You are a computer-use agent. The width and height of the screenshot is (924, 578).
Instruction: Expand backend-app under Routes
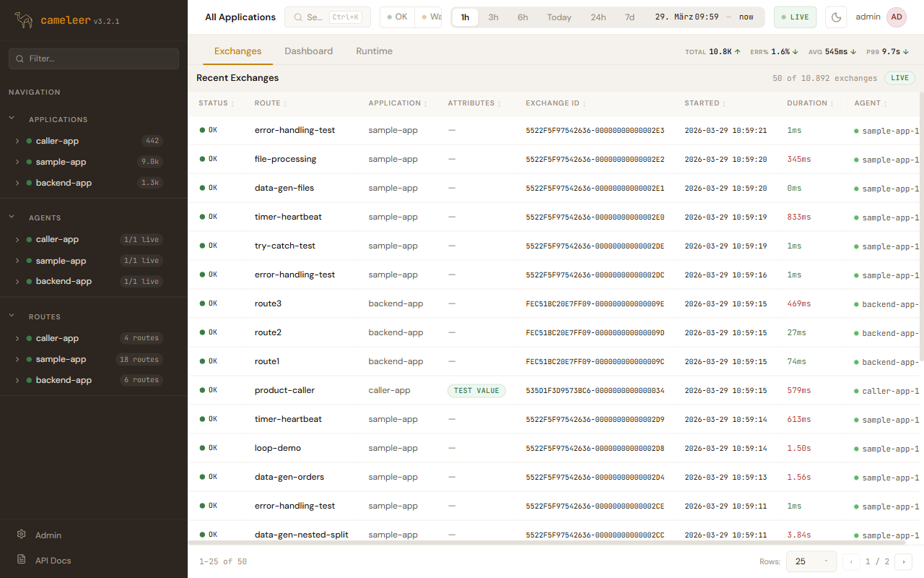click(x=17, y=380)
